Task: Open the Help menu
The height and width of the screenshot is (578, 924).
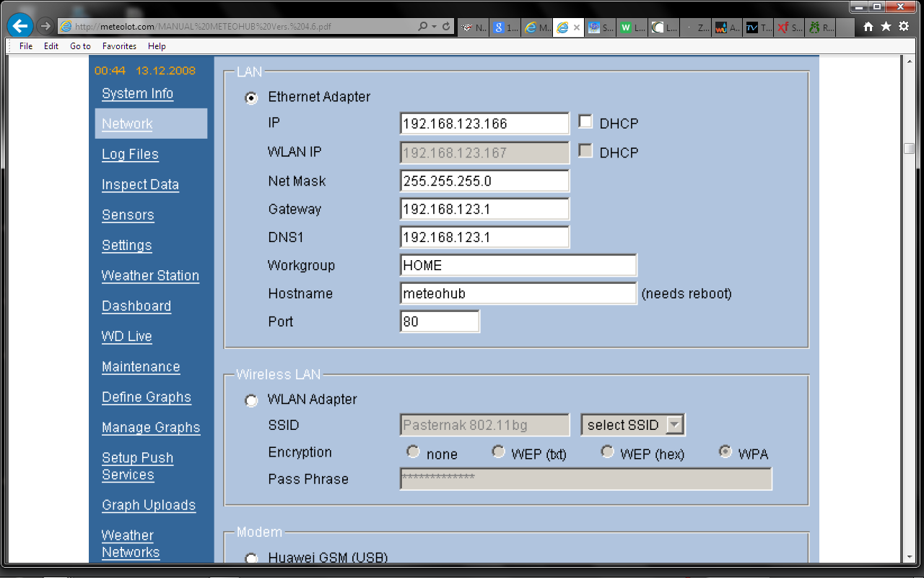Action: (157, 46)
